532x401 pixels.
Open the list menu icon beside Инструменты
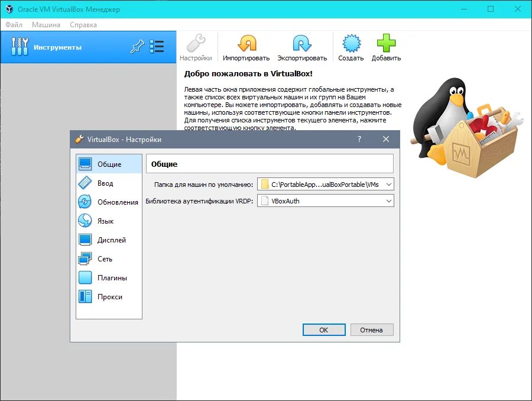pos(157,47)
